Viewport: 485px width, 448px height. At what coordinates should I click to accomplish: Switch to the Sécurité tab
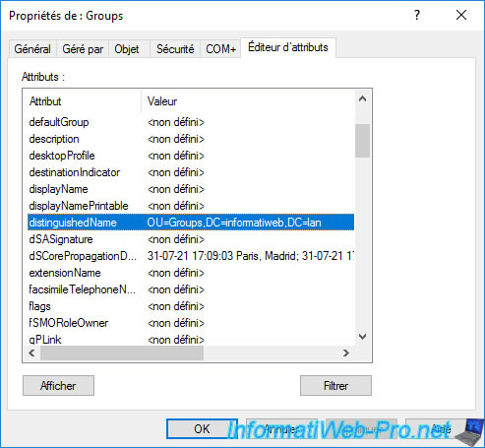(x=175, y=49)
